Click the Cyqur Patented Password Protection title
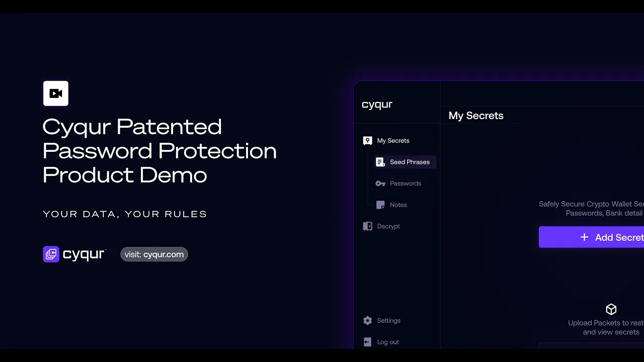The image size is (644, 362). [x=159, y=151]
